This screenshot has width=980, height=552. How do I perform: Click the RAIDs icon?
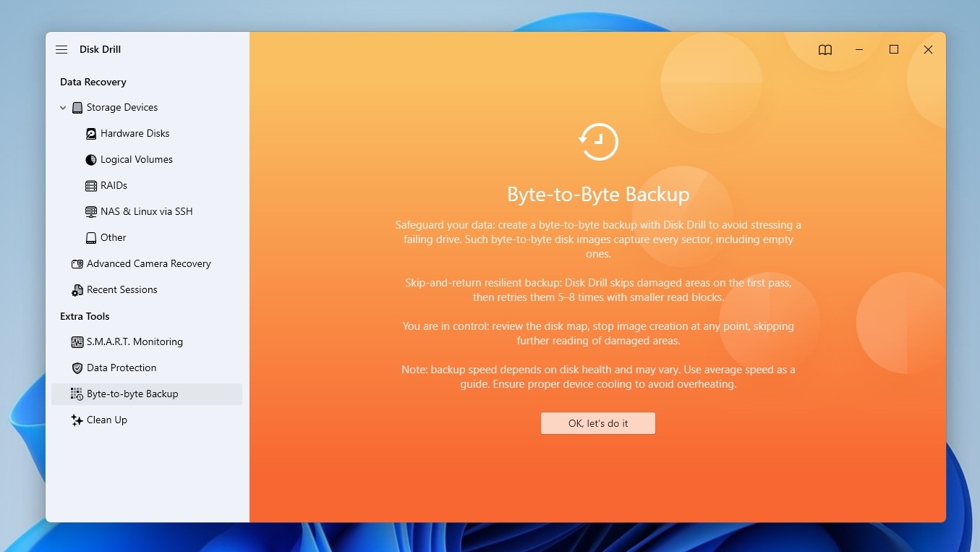click(x=90, y=185)
